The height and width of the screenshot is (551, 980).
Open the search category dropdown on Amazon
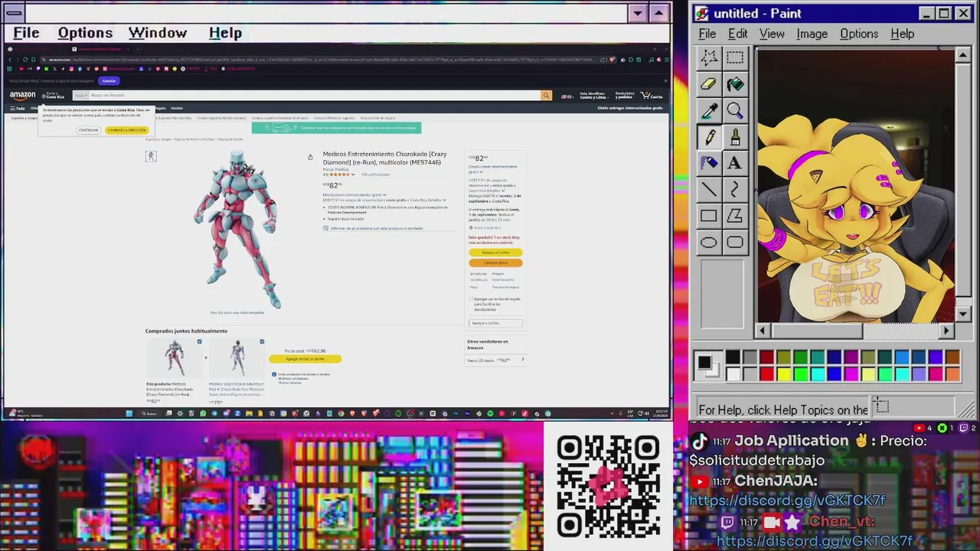(x=80, y=96)
